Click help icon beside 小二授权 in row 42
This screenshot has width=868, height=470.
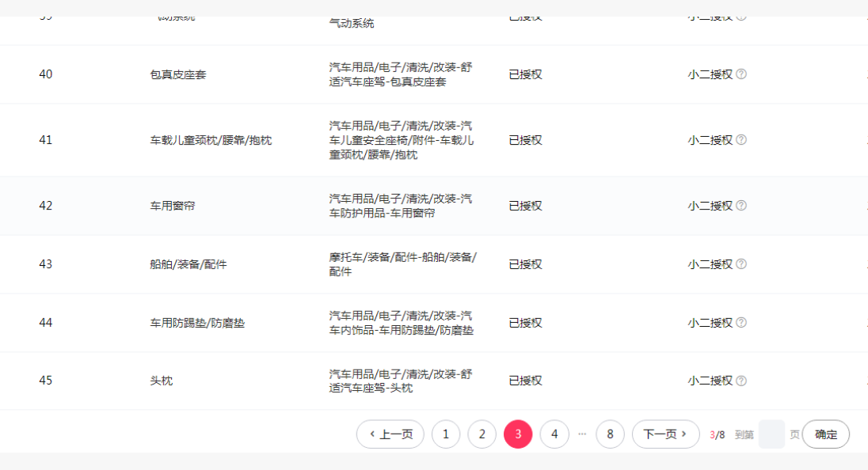pos(741,206)
